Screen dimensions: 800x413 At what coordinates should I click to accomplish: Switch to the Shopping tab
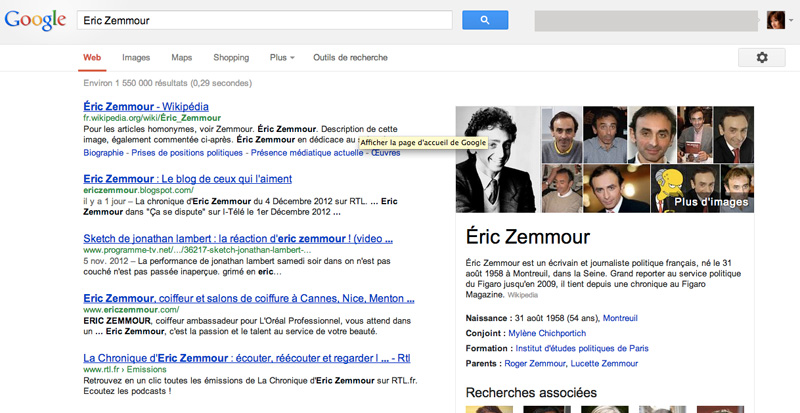click(231, 58)
